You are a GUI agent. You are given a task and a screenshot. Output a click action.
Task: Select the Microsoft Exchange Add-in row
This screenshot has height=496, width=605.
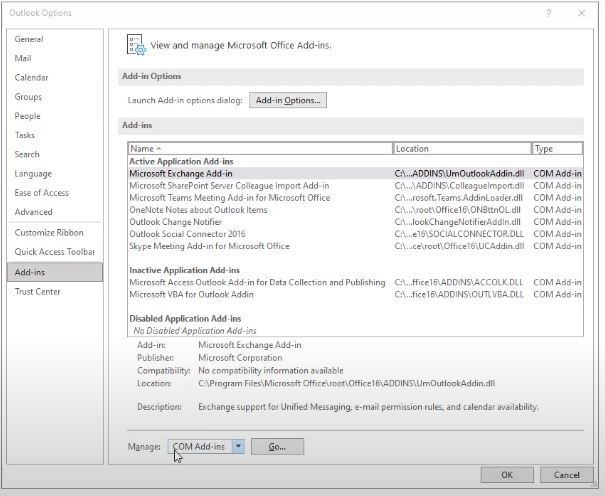[355, 174]
